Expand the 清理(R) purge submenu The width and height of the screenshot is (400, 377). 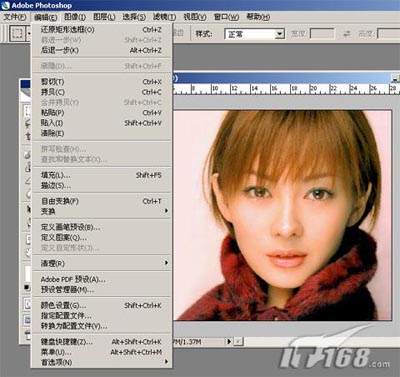[x=101, y=263]
